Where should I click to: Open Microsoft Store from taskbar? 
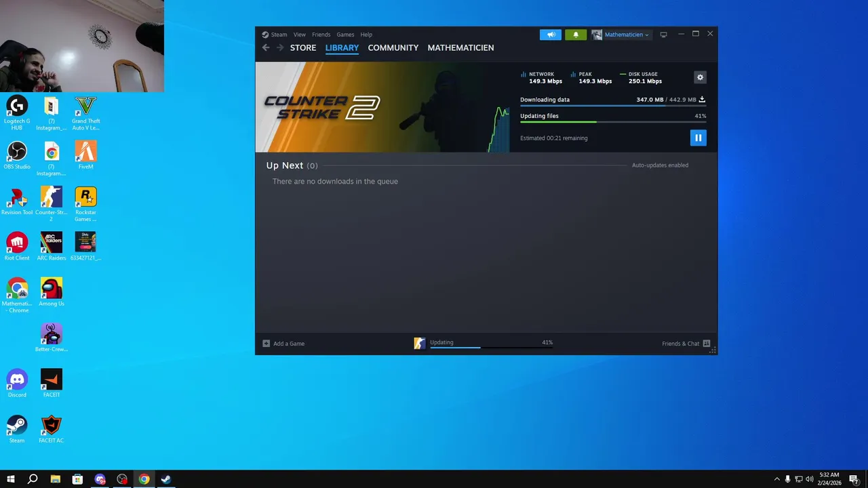78,479
